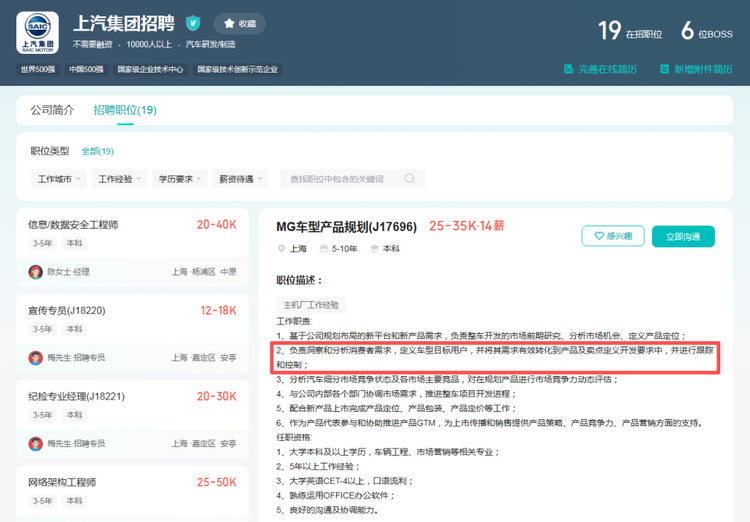
Task: Click the job keyword search field
Action: point(343,179)
